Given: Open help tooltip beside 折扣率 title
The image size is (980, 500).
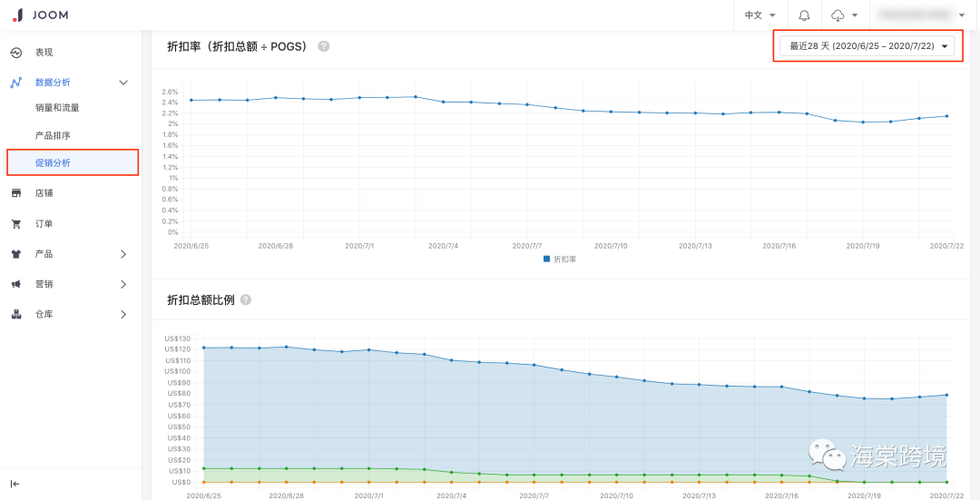Looking at the screenshot, I should click(x=323, y=46).
